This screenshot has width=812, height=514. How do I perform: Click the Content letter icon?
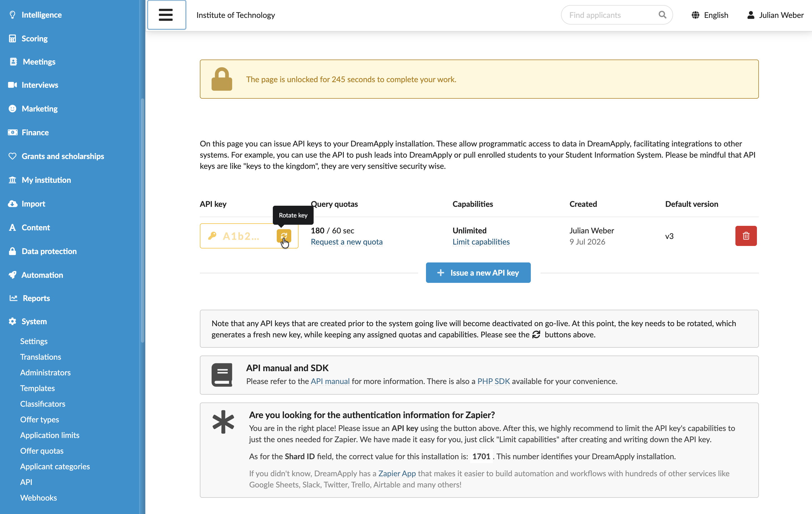click(x=13, y=227)
